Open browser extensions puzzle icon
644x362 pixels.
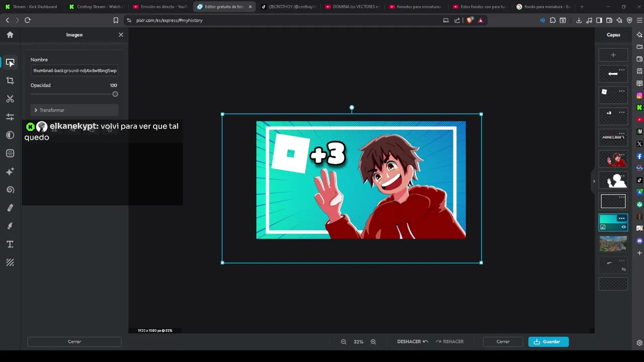pyautogui.click(x=553, y=20)
